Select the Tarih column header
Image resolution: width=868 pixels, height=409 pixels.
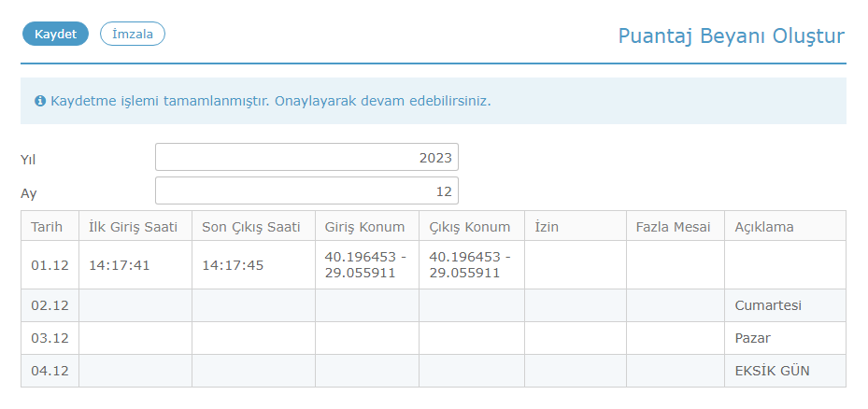tap(50, 226)
